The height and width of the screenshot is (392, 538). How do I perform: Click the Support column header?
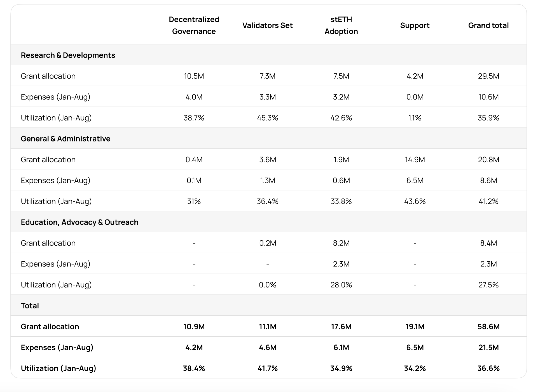[x=415, y=25]
